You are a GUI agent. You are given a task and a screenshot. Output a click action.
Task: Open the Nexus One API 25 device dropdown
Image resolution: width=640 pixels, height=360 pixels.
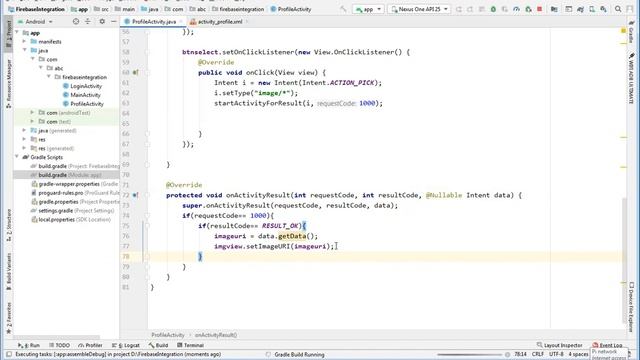click(419, 9)
